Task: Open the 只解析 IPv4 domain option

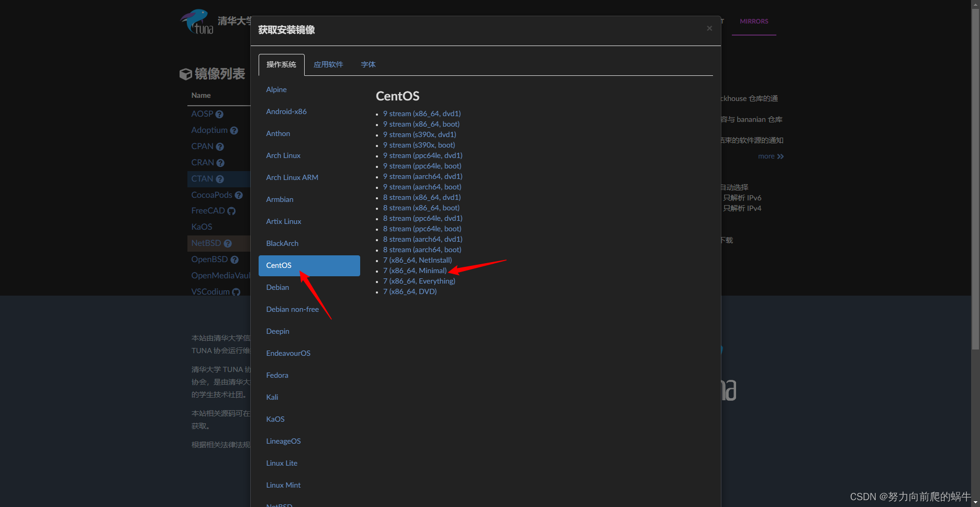Action: pyautogui.click(x=742, y=208)
